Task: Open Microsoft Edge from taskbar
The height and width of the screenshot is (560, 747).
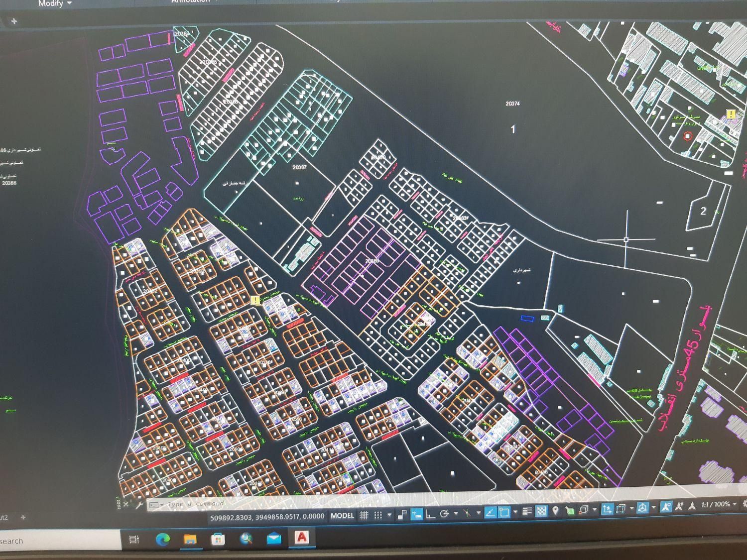Action: point(163,539)
